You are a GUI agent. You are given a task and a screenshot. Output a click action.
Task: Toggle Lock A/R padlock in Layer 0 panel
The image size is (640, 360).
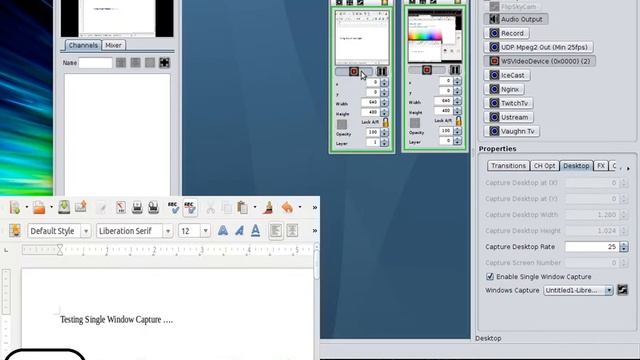tap(458, 121)
